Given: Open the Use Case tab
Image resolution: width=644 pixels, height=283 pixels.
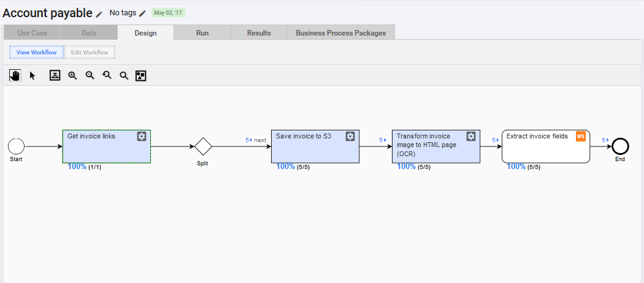Looking at the screenshot, I should tap(32, 33).
